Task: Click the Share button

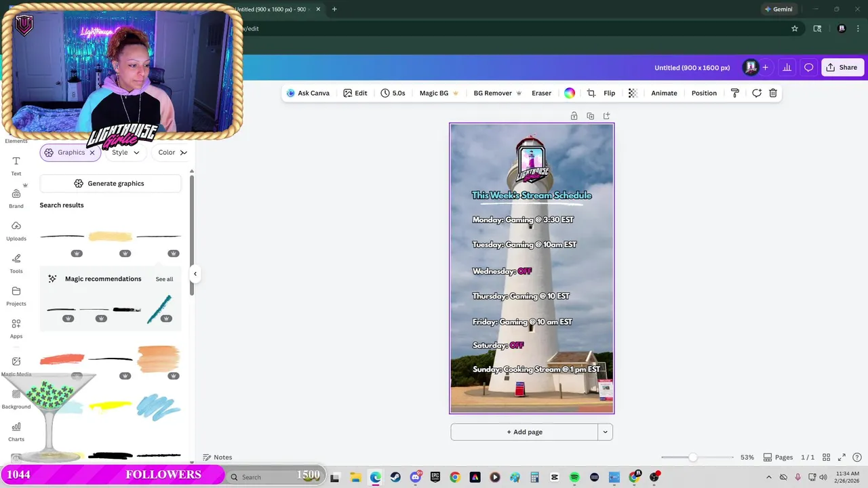Action: click(x=842, y=67)
